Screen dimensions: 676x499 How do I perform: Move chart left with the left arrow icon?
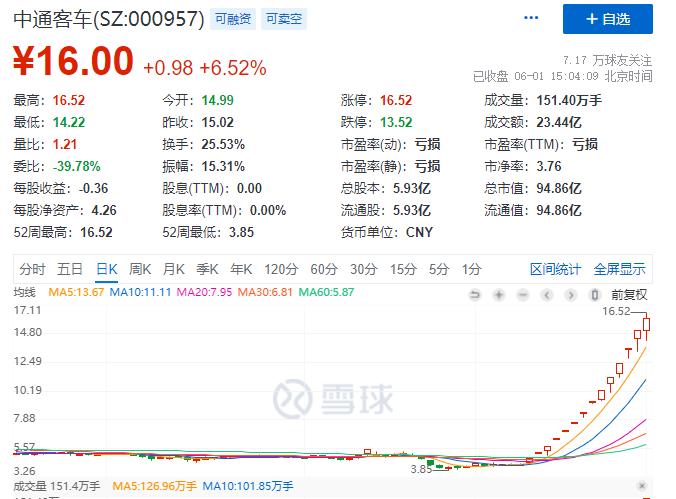[547, 295]
